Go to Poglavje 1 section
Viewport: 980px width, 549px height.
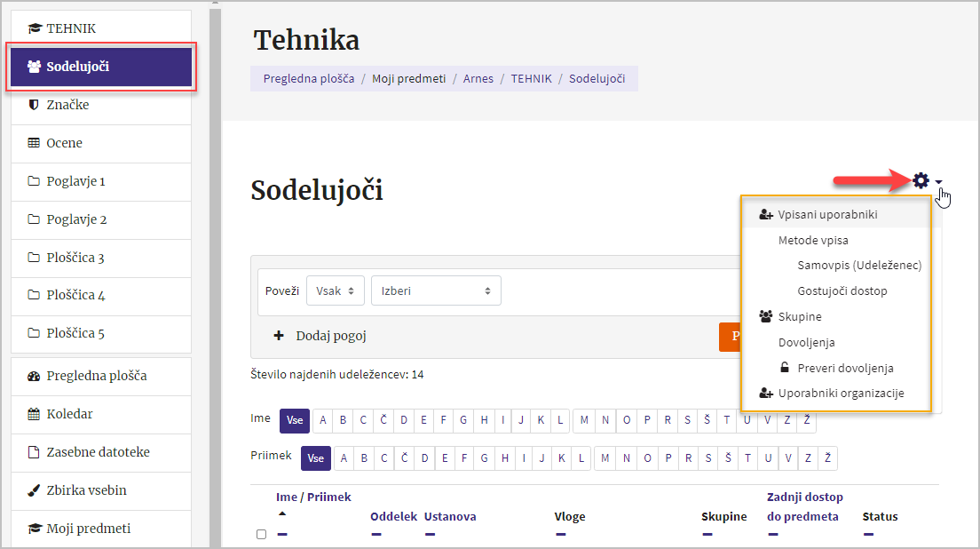coord(101,181)
